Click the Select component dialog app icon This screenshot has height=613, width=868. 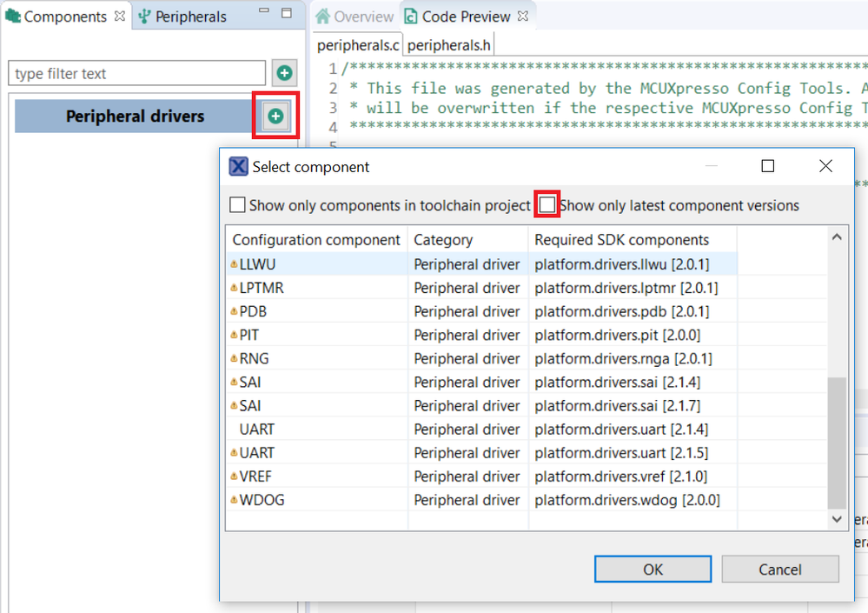(x=238, y=166)
